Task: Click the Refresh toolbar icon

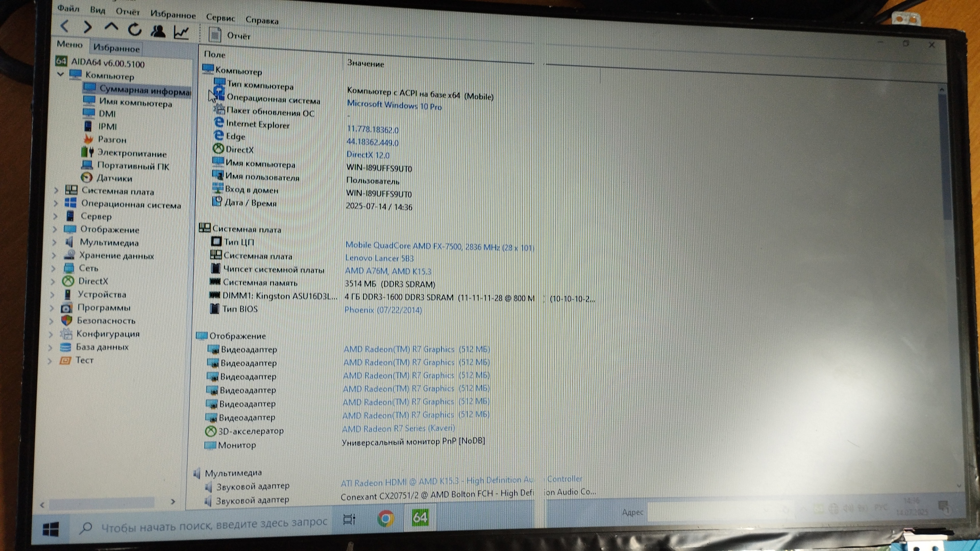Action: coord(135,30)
